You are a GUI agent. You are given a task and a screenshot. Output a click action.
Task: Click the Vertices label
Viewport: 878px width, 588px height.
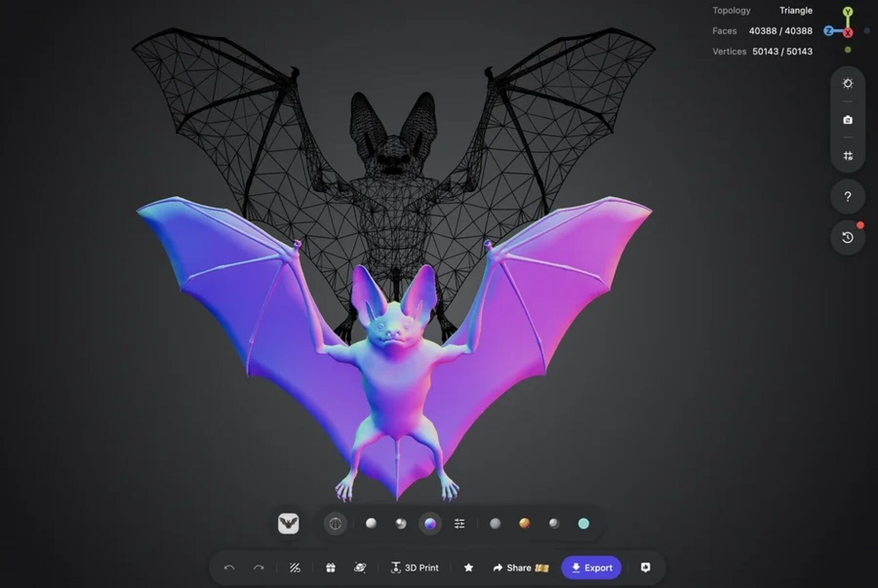[x=729, y=52]
